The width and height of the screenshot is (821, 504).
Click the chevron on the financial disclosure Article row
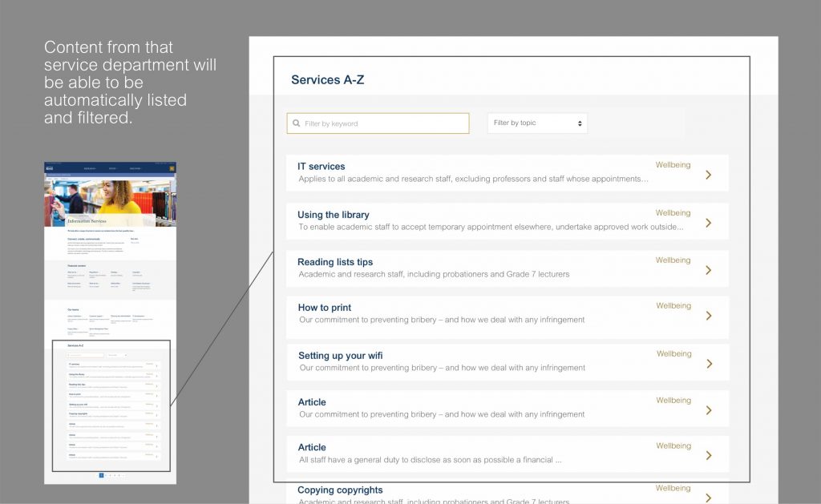[708, 456]
